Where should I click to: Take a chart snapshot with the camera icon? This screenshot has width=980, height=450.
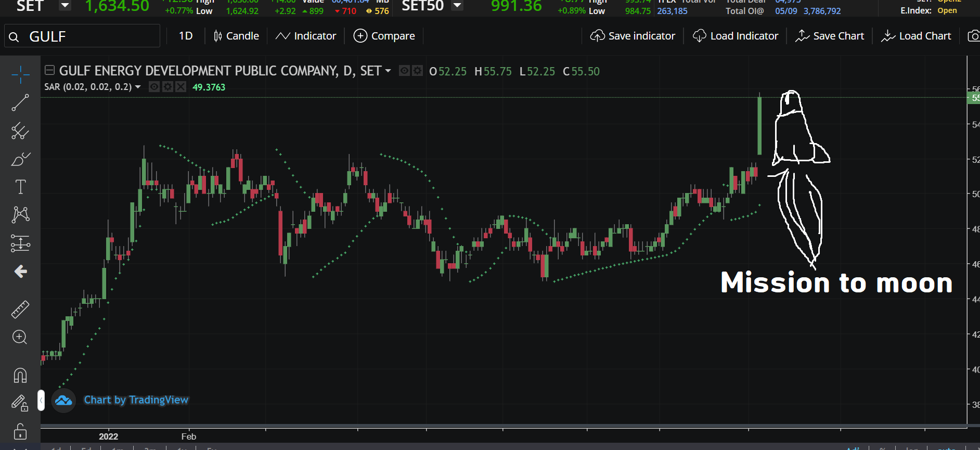[x=973, y=36]
